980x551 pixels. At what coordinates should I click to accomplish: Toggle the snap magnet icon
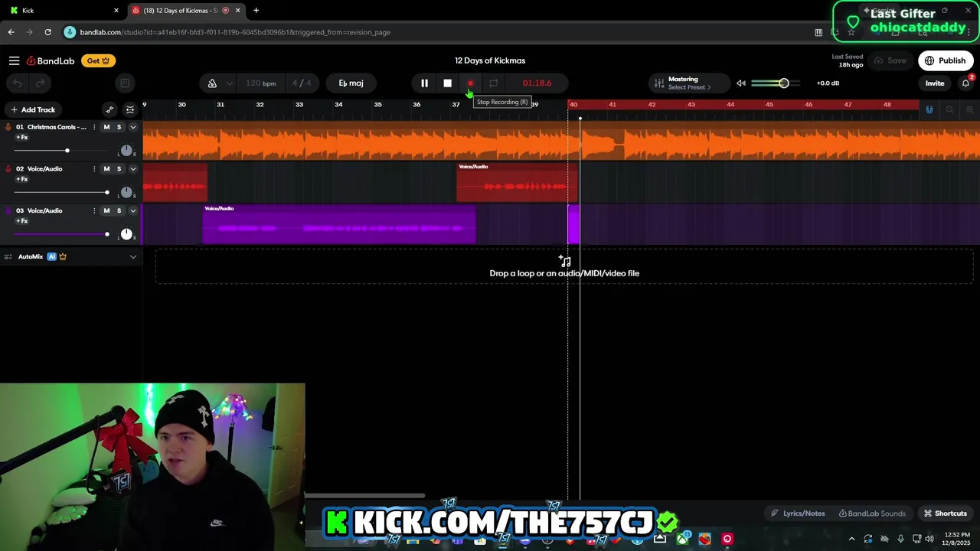coord(929,109)
